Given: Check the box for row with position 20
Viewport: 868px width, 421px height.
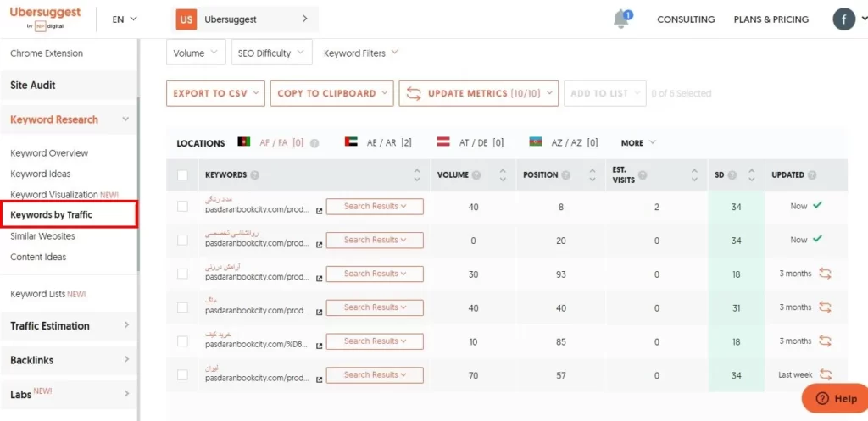Looking at the screenshot, I should [183, 240].
